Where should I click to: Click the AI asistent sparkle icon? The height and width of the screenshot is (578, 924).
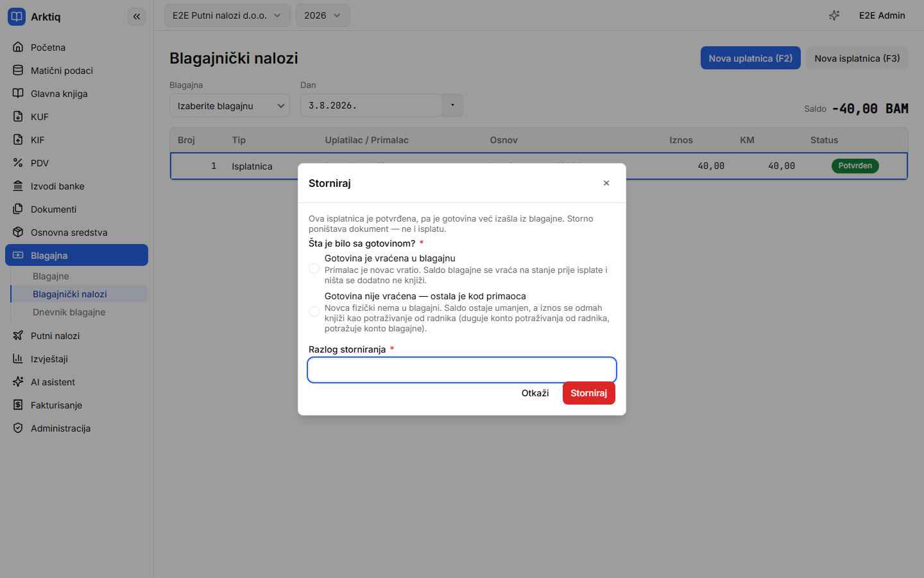18,381
